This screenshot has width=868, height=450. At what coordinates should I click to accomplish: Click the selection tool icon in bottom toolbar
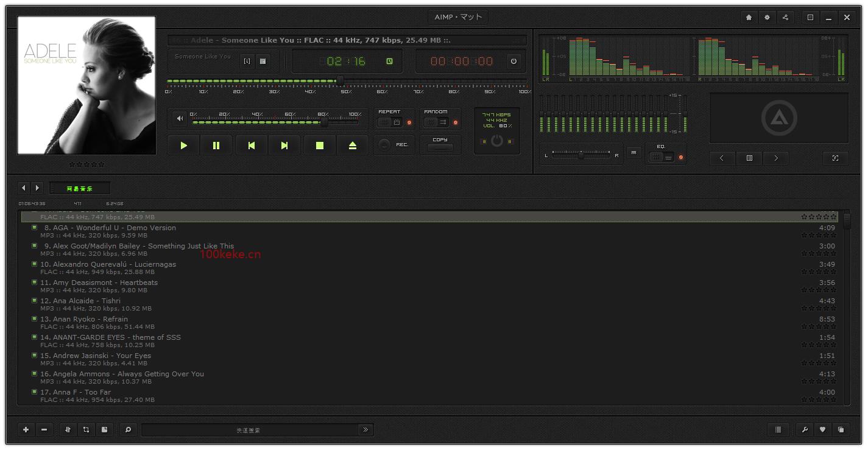(86, 430)
